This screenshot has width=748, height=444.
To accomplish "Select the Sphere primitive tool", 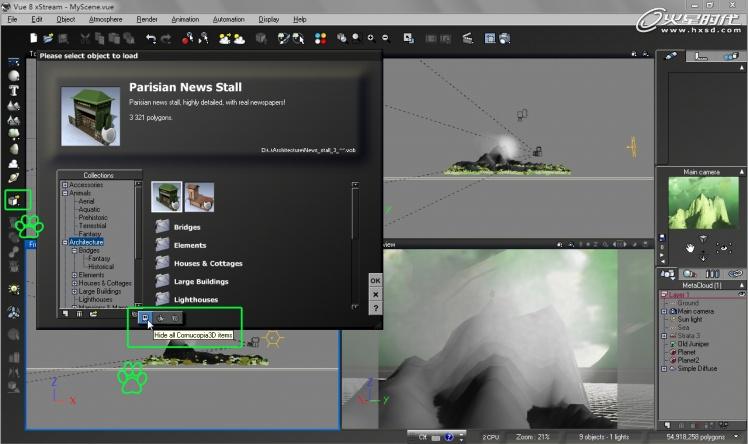I will coord(14,76).
